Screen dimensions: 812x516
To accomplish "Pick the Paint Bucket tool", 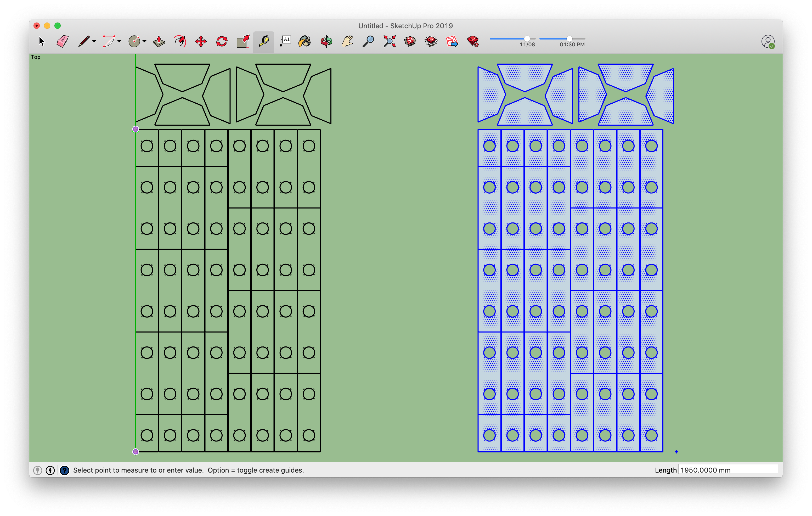I will tap(305, 42).
